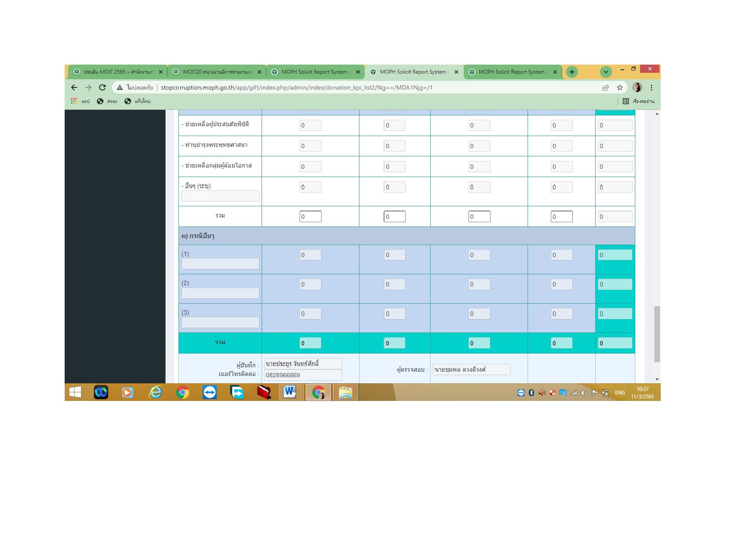Open the แท็บใหม่ bookmark
Image resolution: width=756 pixels, height=534 pixels.
click(137, 101)
